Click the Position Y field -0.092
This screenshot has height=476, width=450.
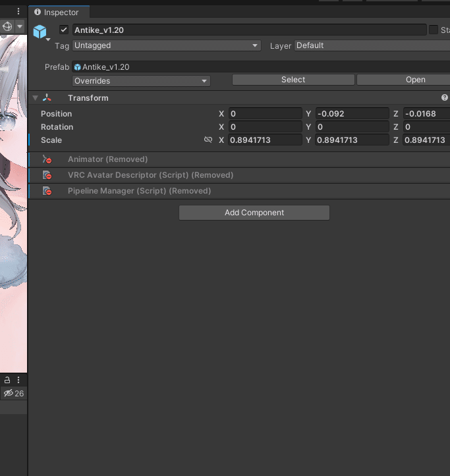click(352, 113)
